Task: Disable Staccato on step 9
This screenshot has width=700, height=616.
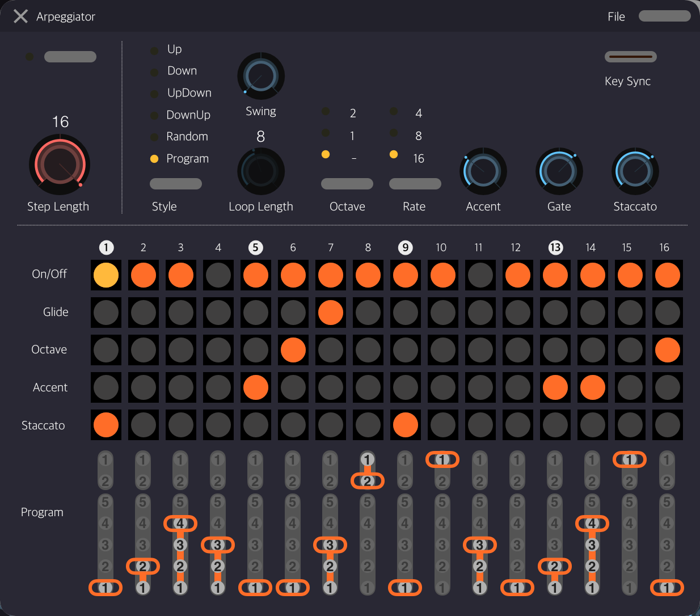Action: (406, 425)
